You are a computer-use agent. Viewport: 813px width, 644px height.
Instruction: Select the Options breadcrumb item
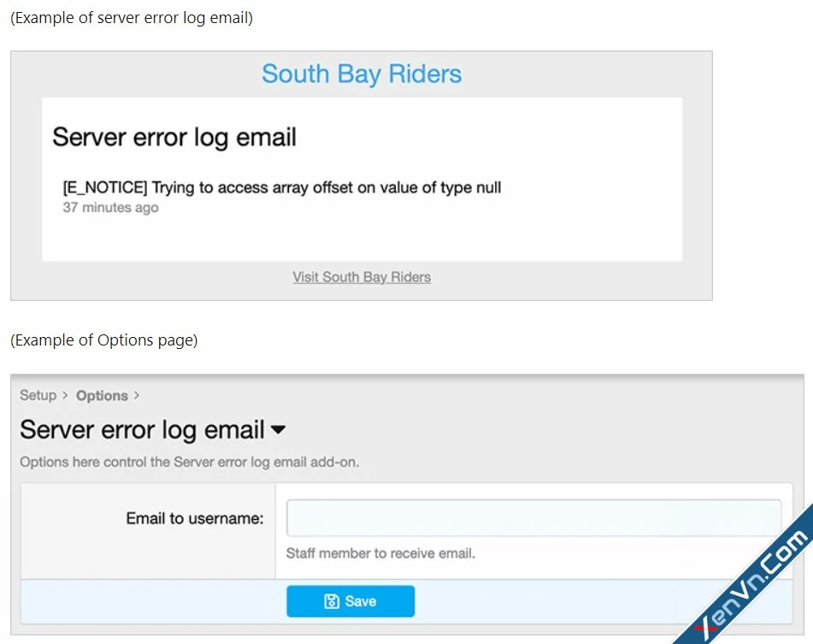tap(101, 395)
